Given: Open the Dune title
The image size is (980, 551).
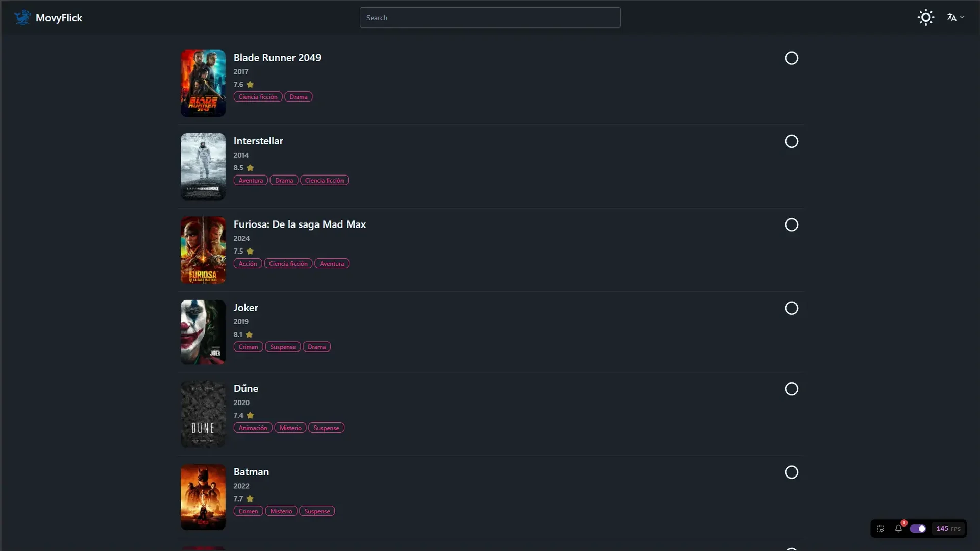Looking at the screenshot, I should click(x=246, y=388).
